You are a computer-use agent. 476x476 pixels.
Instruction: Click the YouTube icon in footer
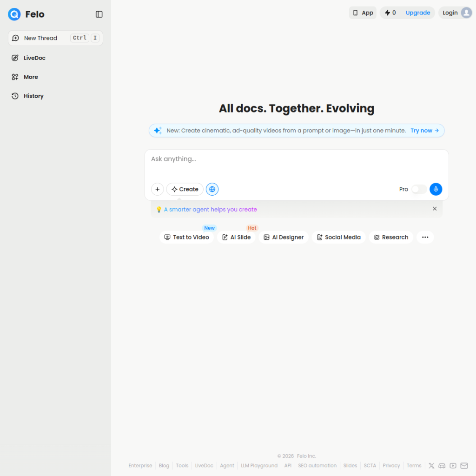[x=453, y=465]
